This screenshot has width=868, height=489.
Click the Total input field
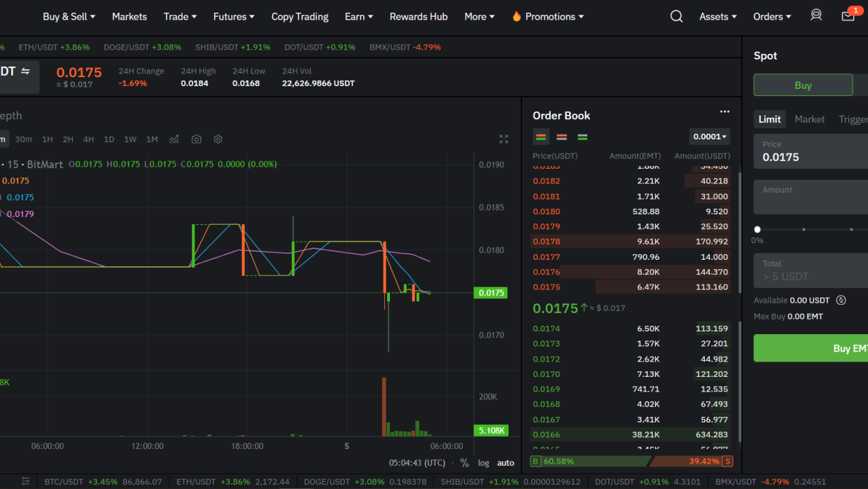pos(811,270)
